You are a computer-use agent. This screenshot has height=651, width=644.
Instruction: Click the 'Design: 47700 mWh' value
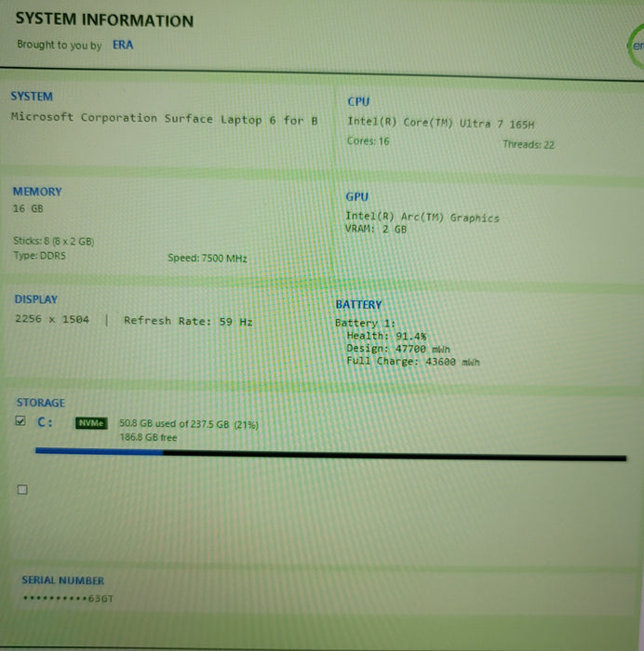[x=398, y=349]
